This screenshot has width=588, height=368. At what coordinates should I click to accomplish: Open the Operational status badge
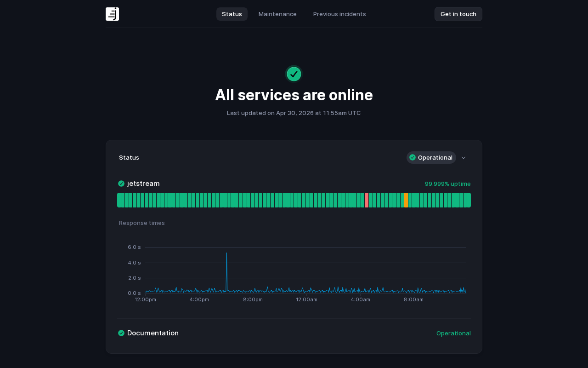[431, 157]
